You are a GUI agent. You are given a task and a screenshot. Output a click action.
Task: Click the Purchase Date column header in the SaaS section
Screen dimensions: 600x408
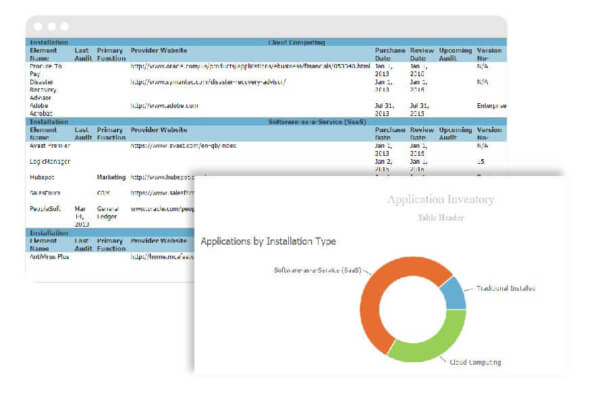click(390, 134)
